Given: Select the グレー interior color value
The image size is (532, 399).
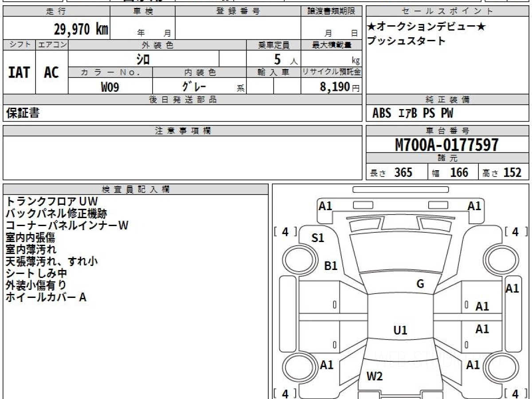Looking at the screenshot, I should click(x=194, y=86).
